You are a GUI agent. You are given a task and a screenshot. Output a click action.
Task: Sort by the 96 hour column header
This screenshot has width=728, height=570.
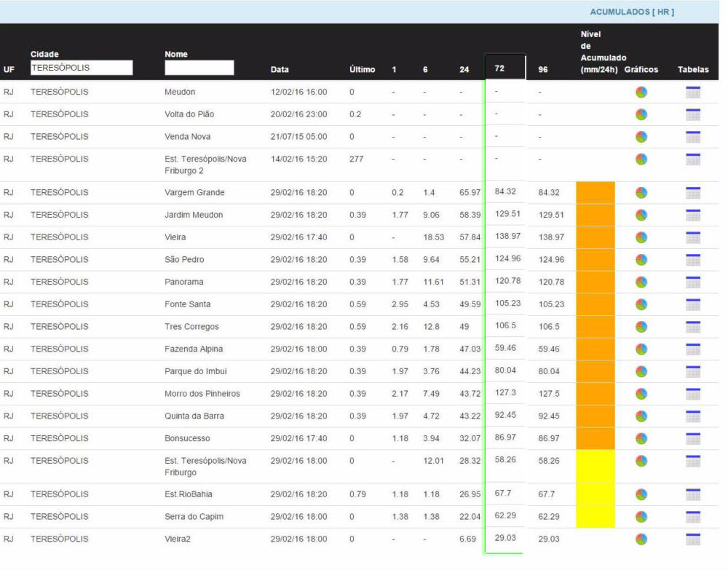point(542,71)
